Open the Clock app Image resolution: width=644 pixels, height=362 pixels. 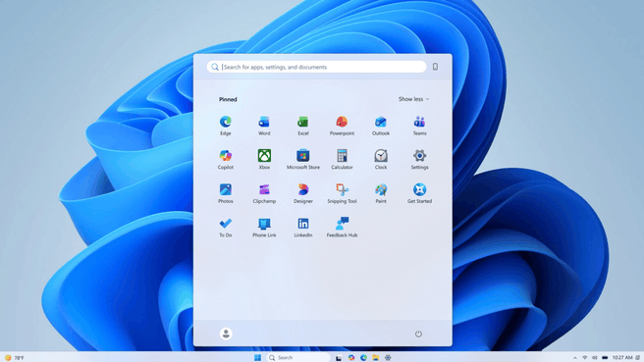tap(381, 159)
